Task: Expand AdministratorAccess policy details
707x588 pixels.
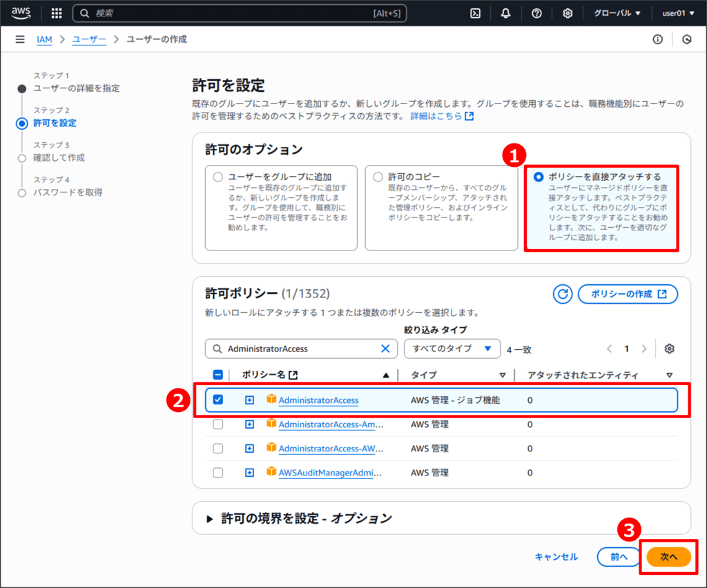Action: coord(249,400)
